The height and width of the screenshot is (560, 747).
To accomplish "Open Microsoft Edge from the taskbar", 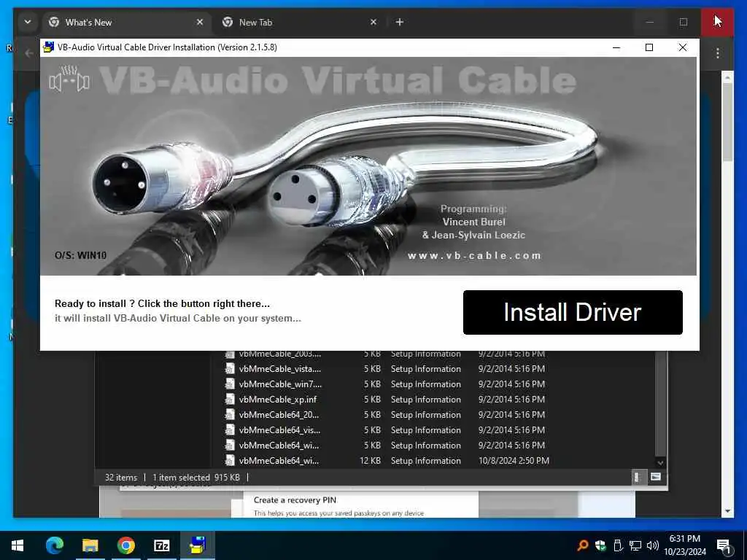I will click(x=54, y=545).
